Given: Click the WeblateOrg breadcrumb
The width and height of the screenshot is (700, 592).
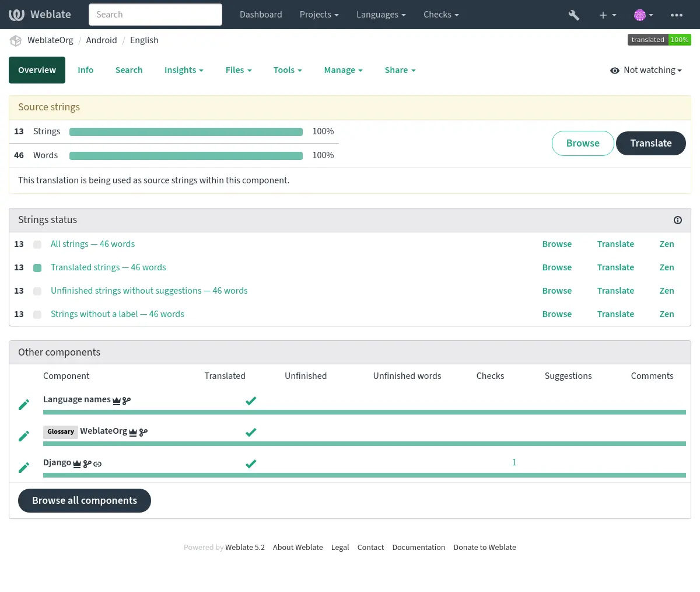Looking at the screenshot, I should pyautogui.click(x=50, y=40).
